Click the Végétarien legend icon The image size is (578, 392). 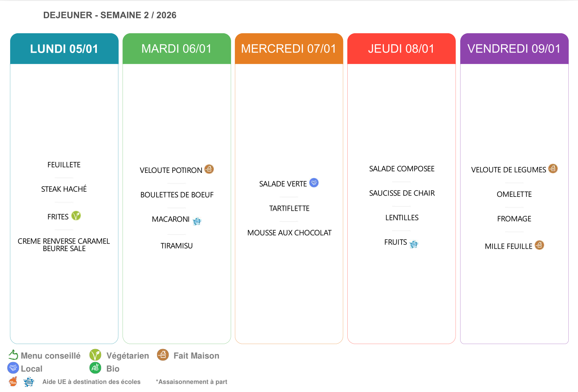click(x=96, y=355)
